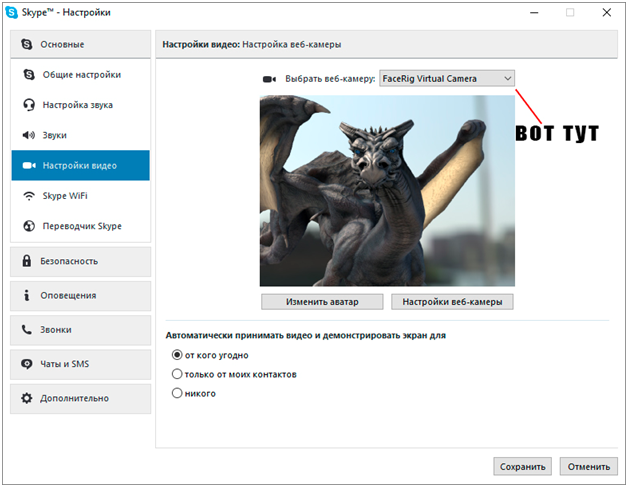Click the padlock icon beside Безопасность

[x=26, y=261]
